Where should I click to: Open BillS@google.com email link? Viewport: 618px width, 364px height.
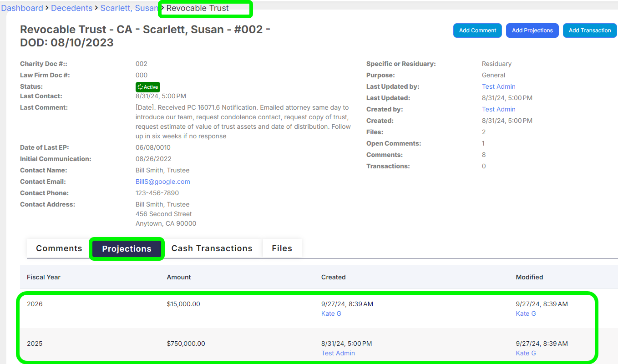pyautogui.click(x=163, y=182)
